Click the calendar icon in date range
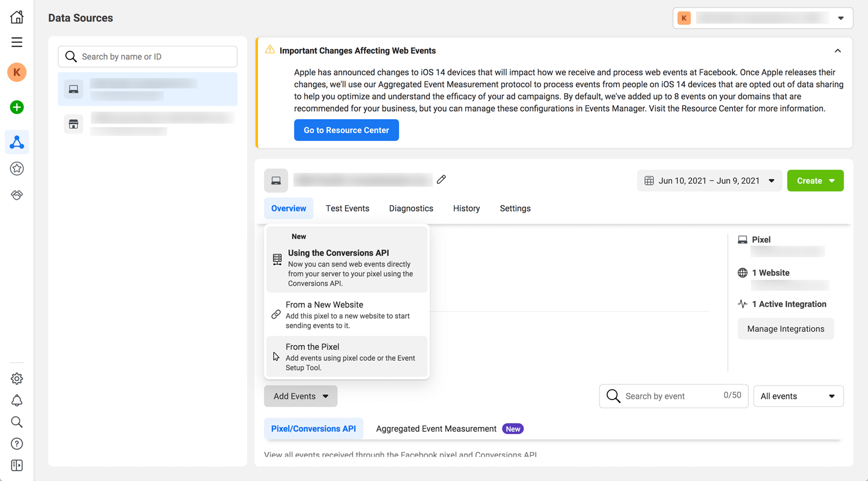Viewport: 868px width, 481px height. tap(649, 181)
